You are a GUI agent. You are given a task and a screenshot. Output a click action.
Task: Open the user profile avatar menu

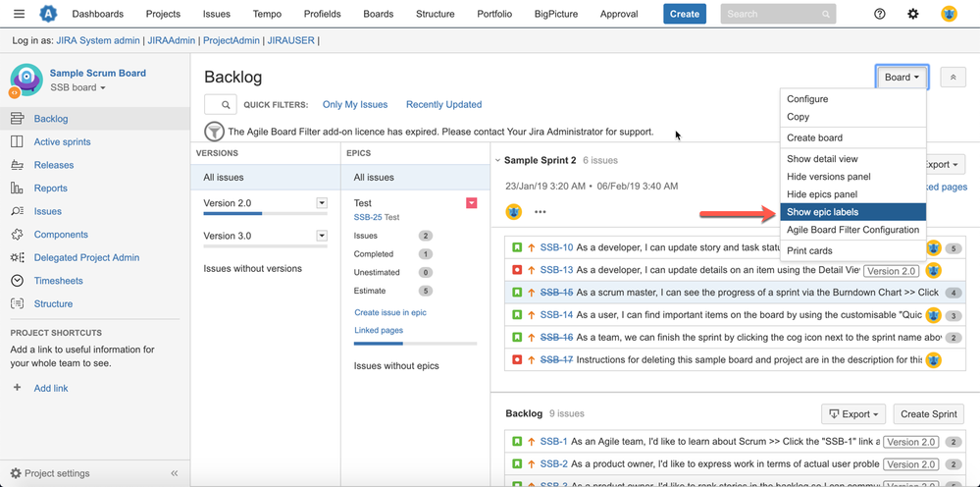tap(949, 14)
